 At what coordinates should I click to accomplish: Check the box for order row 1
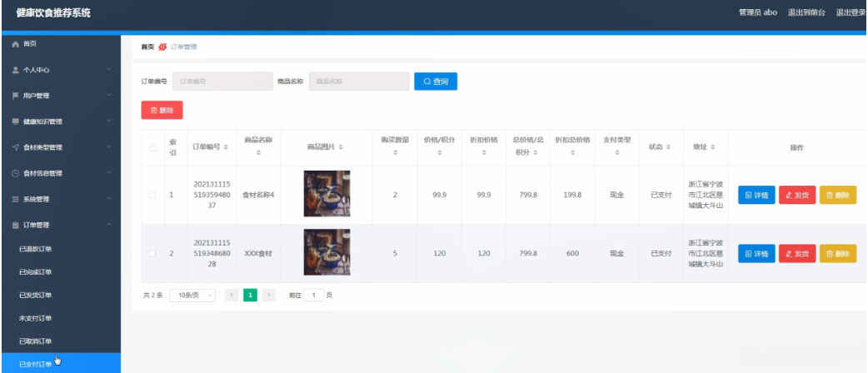(152, 195)
